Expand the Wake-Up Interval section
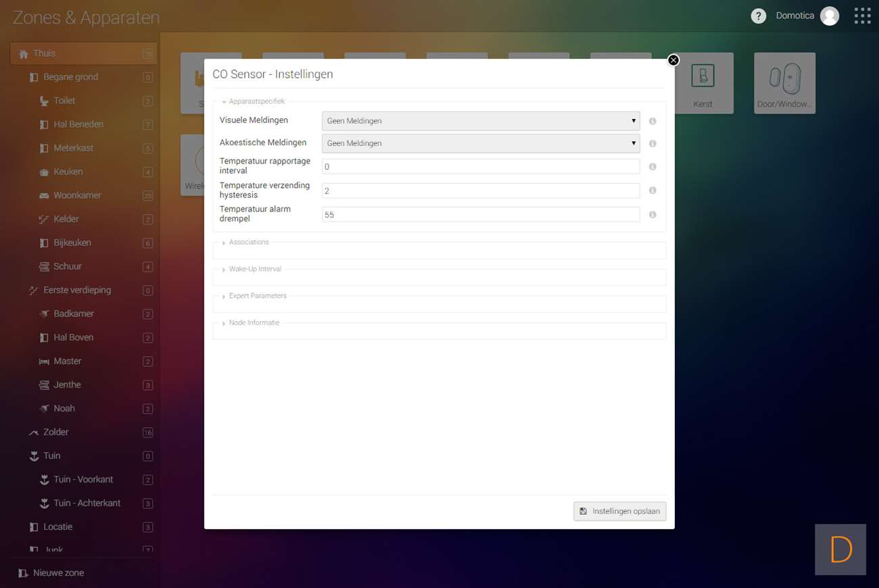Image resolution: width=879 pixels, height=588 pixels. pos(252,269)
